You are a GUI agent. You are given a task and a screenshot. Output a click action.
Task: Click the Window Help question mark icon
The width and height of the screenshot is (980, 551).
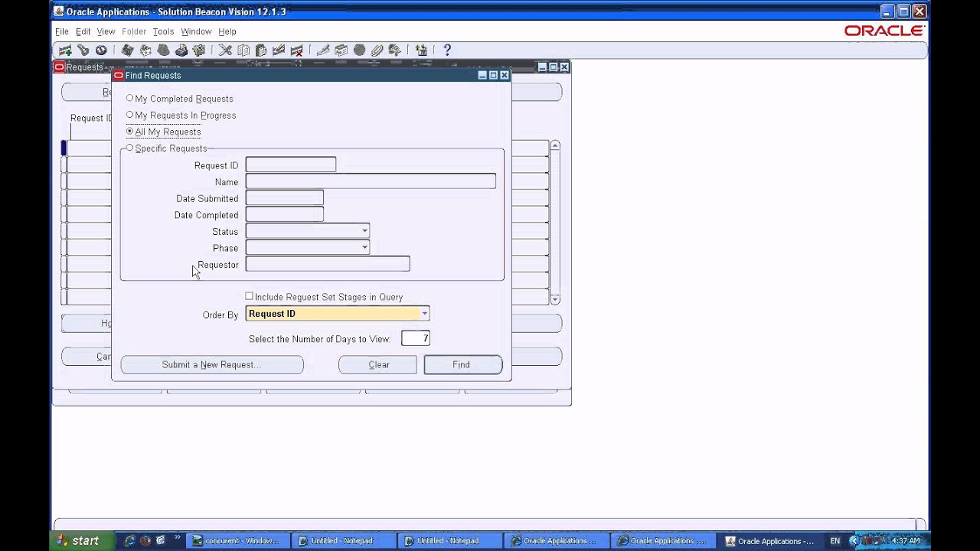click(x=447, y=51)
